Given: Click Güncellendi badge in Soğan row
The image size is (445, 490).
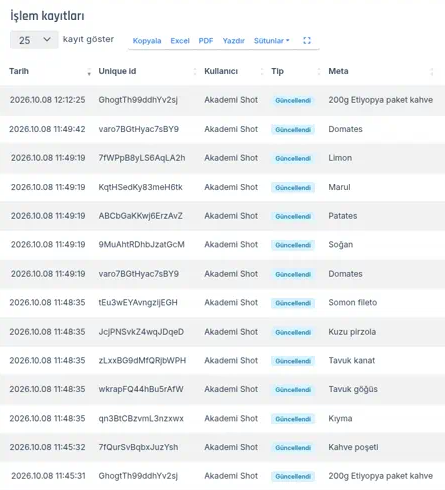Looking at the screenshot, I should [x=293, y=245].
